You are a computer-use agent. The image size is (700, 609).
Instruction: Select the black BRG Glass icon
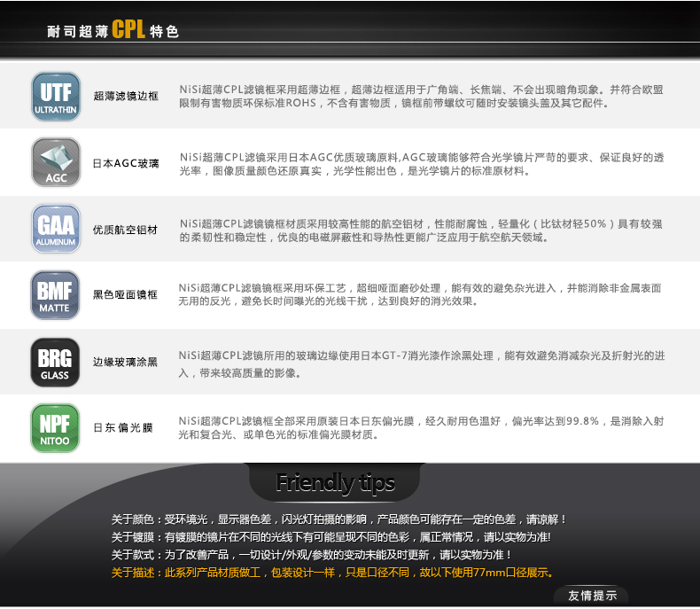pos(55,362)
